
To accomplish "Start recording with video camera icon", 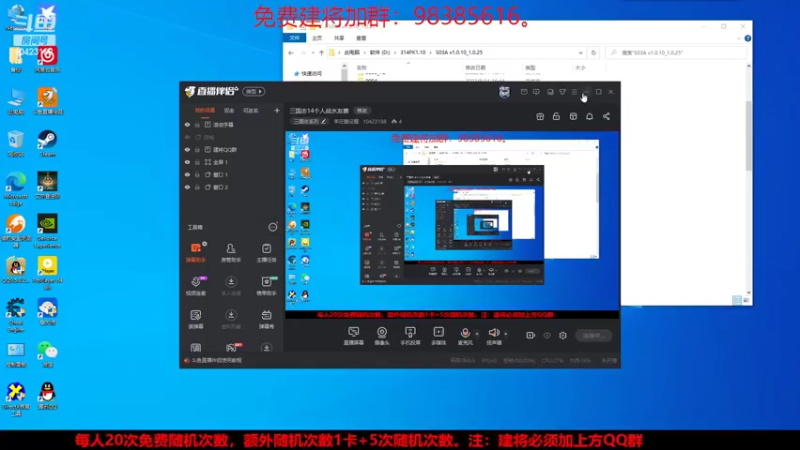I will pos(531,335).
